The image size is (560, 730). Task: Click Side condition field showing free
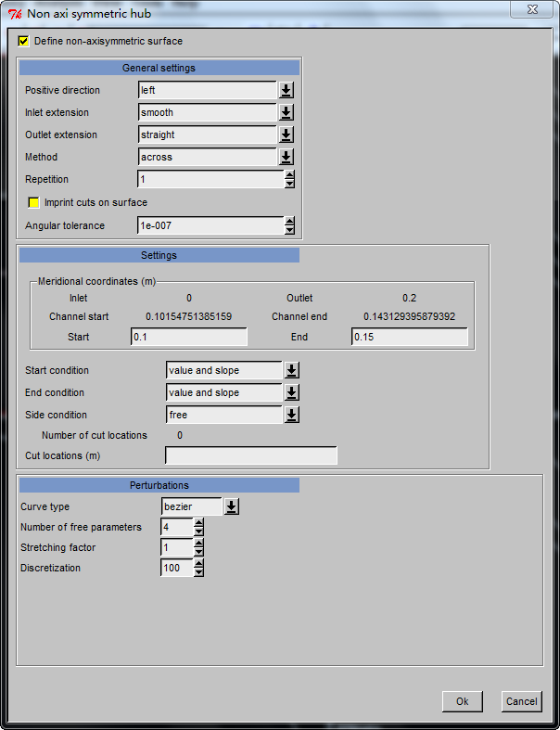224,415
